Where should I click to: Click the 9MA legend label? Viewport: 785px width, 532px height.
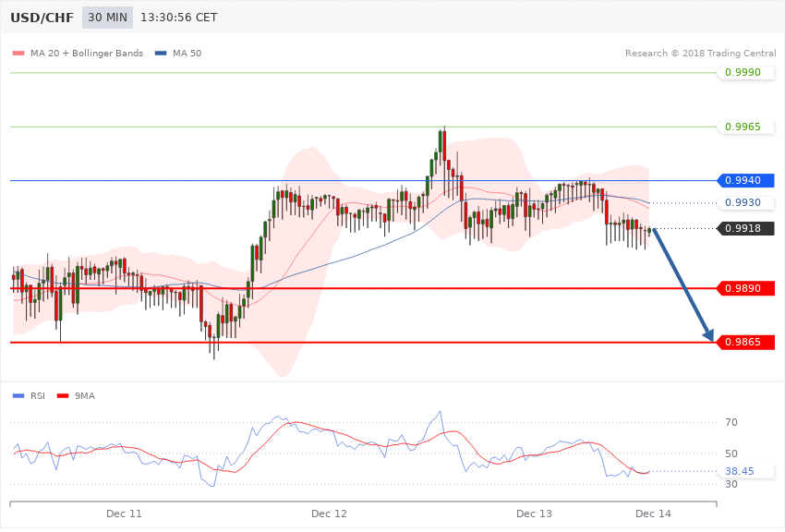click(85, 396)
